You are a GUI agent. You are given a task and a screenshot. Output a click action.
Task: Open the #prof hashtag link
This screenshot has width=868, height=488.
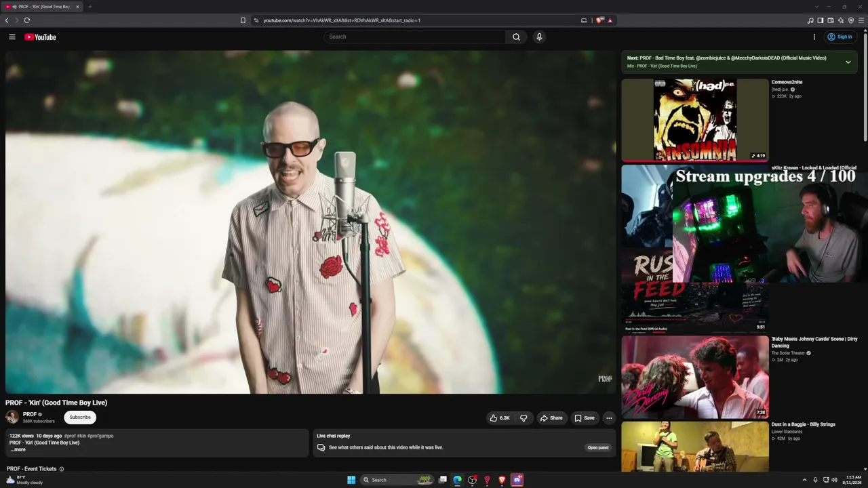(x=70, y=436)
